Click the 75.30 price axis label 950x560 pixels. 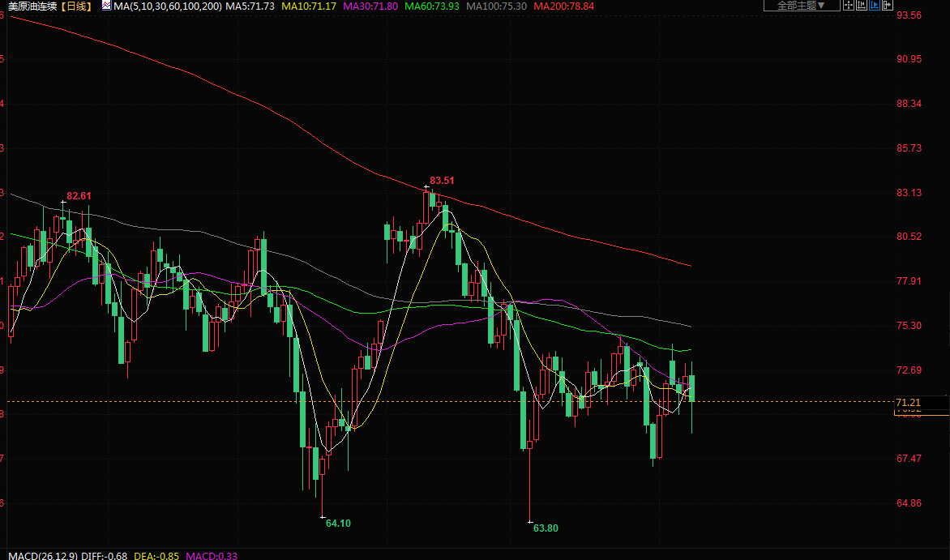pos(909,326)
